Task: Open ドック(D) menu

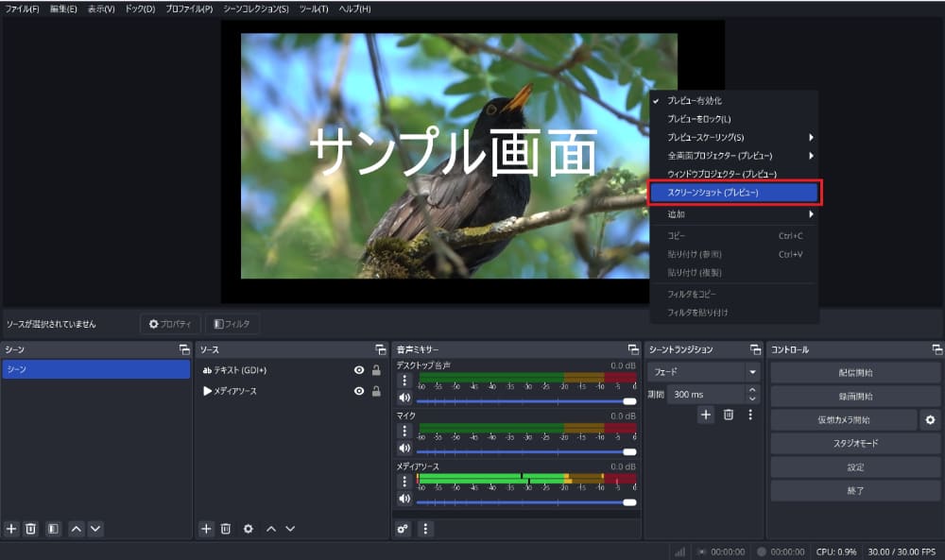Action: (x=140, y=9)
